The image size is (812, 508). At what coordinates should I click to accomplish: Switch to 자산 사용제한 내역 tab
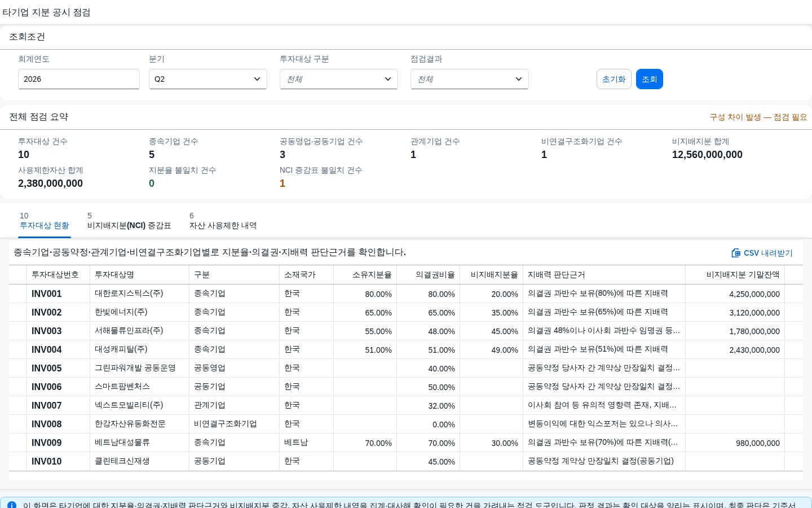[x=223, y=221]
